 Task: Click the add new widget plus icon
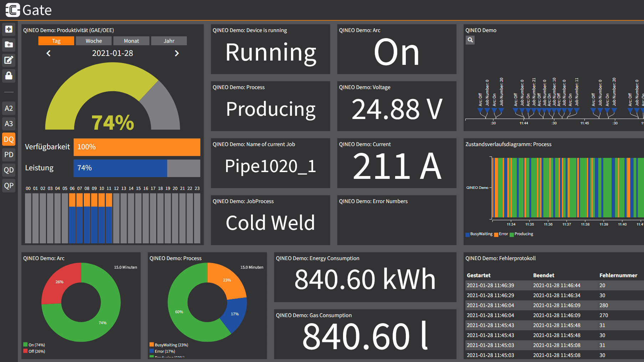pyautogui.click(x=9, y=29)
